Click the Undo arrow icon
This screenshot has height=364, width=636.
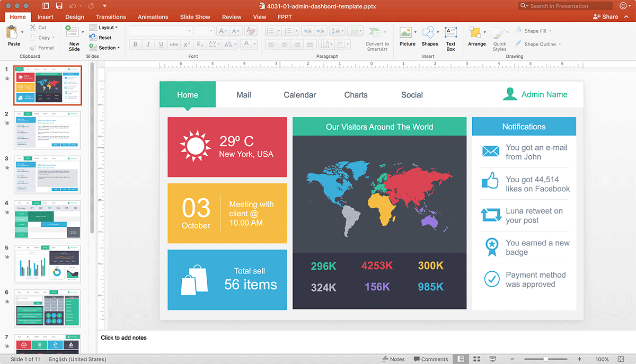73,6
